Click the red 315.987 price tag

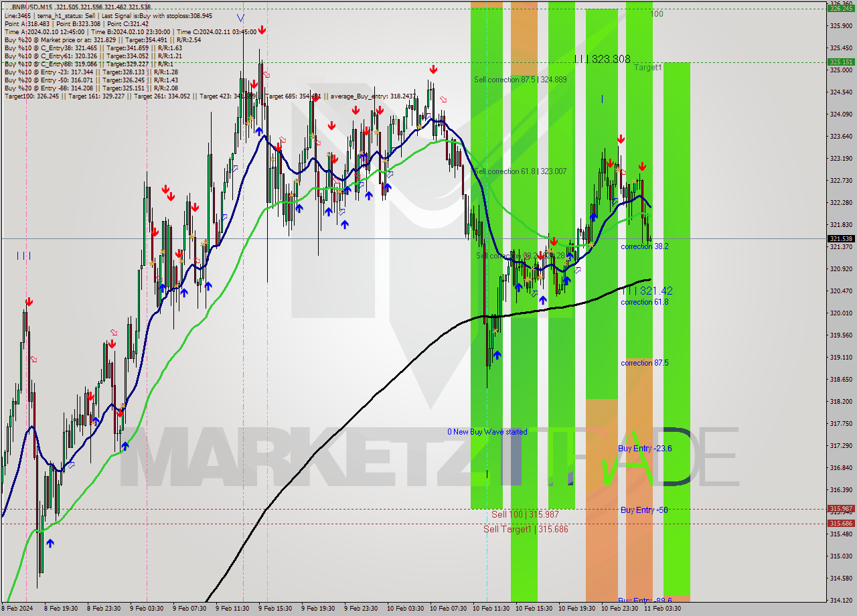coord(841,509)
